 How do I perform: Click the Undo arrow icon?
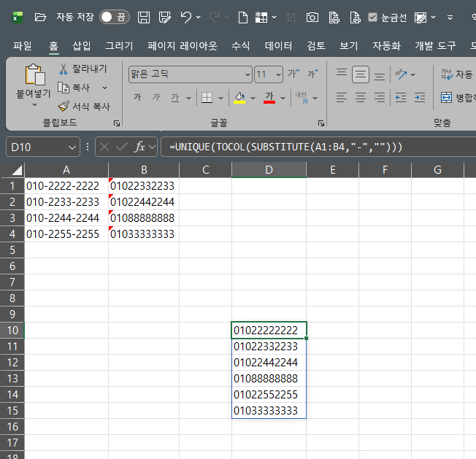[x=186, y=16]
